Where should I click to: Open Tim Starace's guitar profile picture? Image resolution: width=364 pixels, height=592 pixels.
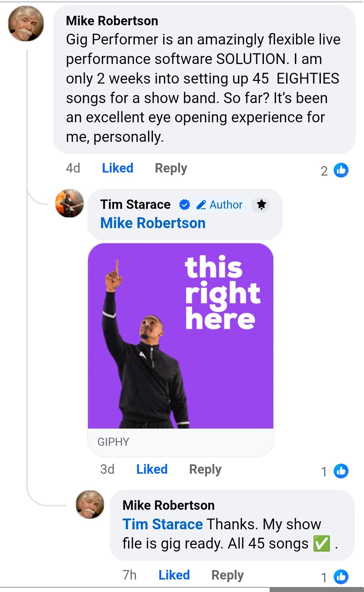coord(69,203)
